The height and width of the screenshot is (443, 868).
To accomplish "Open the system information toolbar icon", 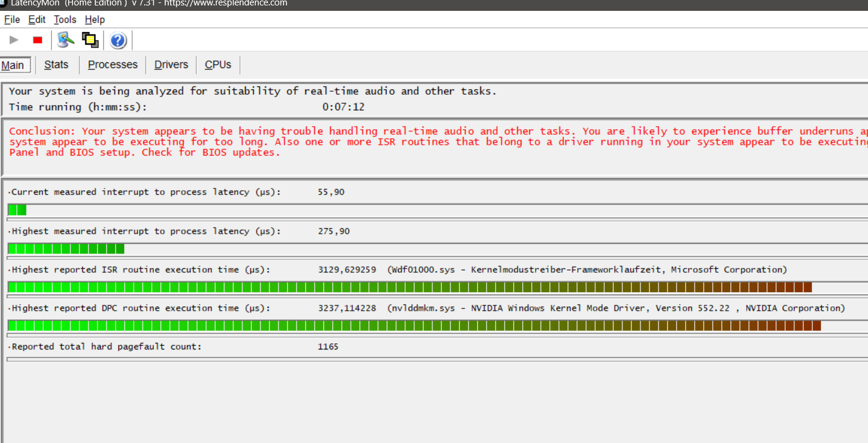I will point(65,40).
